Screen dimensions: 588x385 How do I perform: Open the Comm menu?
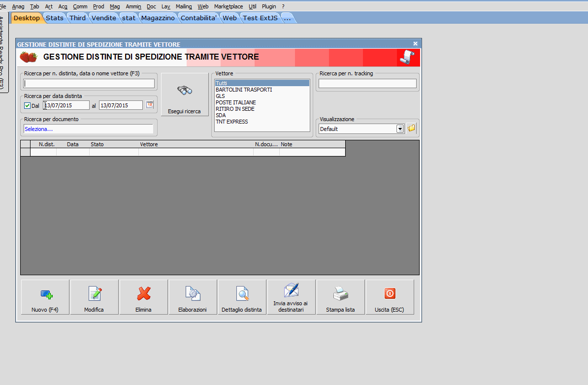[x=80, y=6]
